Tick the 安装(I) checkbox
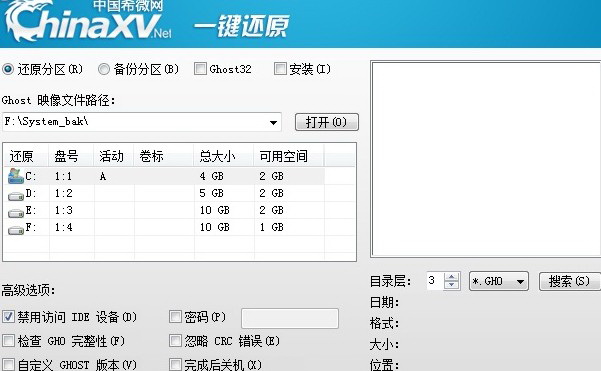 pos(280,69)
